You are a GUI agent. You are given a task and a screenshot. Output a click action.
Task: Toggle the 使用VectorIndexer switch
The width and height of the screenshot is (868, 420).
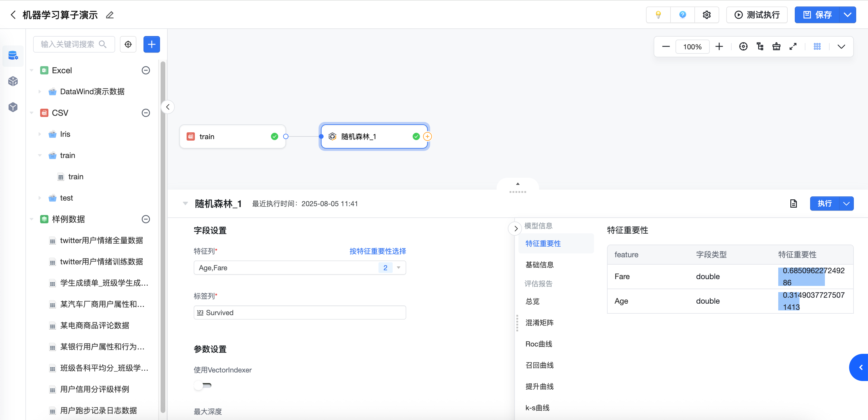click(203, 385)
